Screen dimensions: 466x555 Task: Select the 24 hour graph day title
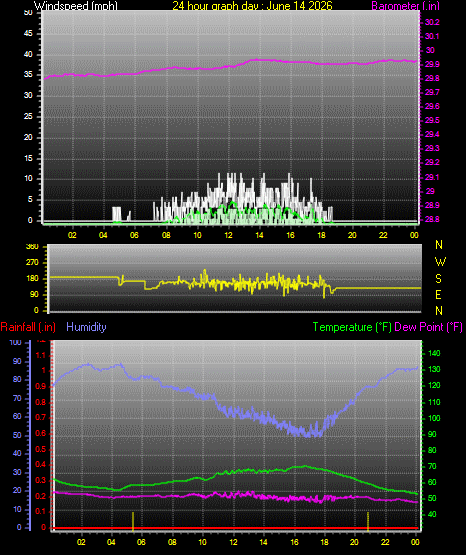[x=252, y=6]
